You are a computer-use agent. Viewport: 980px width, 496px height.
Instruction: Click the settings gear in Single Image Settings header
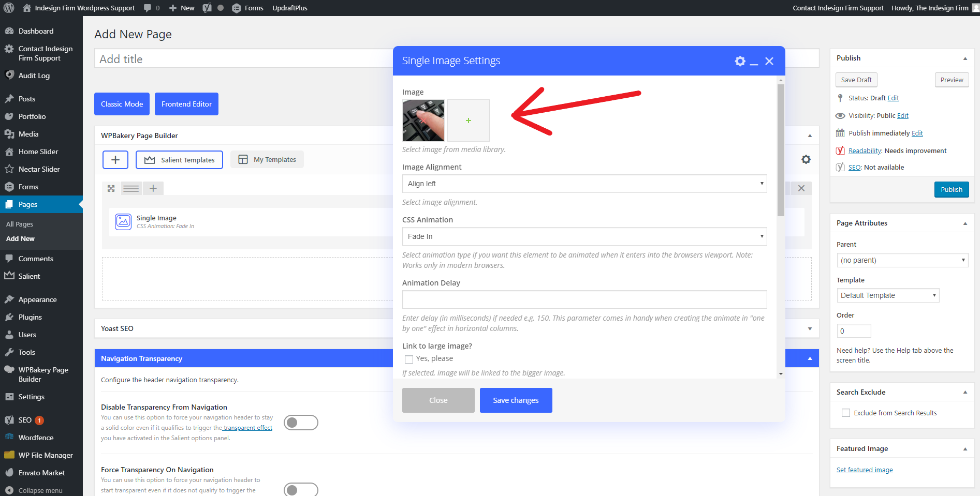(x=740, y=61)
